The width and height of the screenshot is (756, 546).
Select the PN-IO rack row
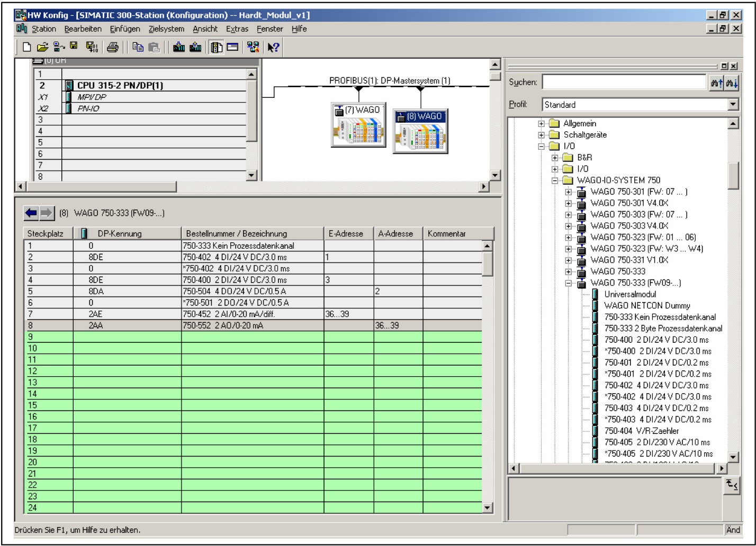pyautogui.click(x=140, y=108)
